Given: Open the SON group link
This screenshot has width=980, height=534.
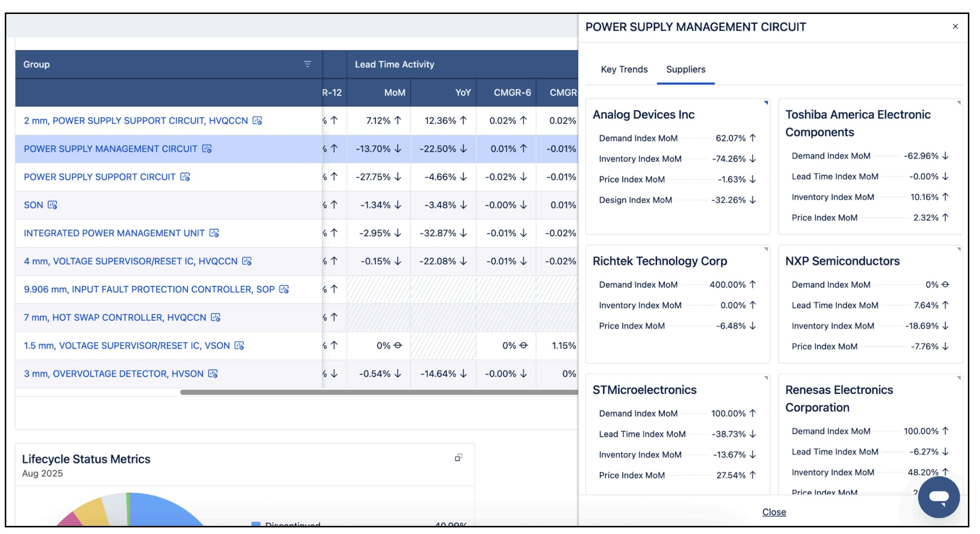Looking at the screenshot, I should (x=33, y=205).
